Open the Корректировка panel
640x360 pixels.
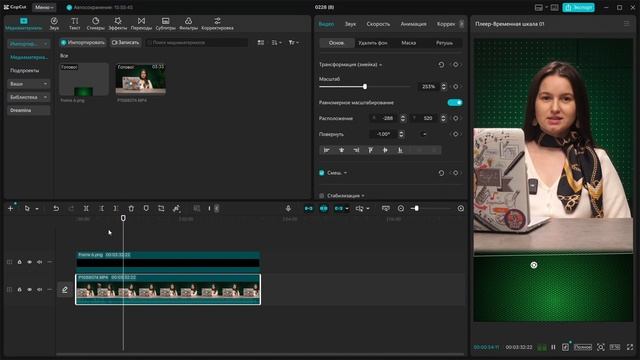click(x=218, y=24)
